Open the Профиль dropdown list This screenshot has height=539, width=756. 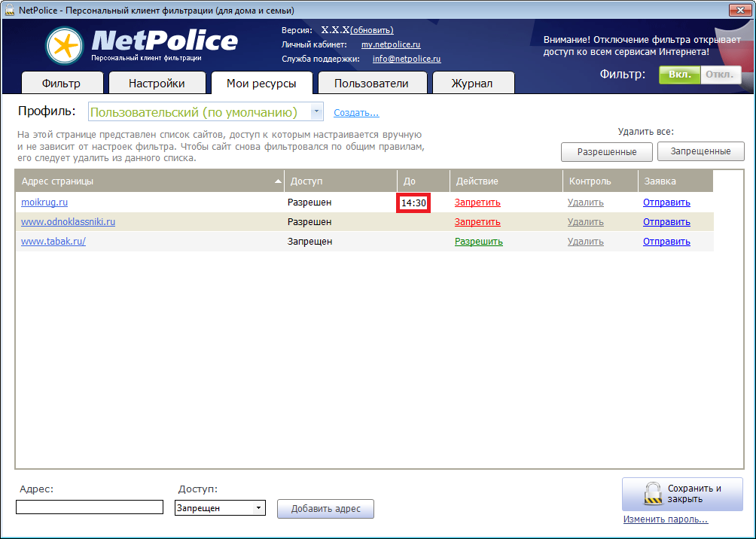point(316,112)
